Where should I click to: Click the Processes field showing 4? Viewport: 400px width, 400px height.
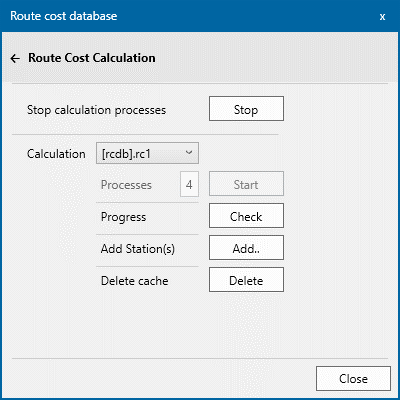coord(189,184)
